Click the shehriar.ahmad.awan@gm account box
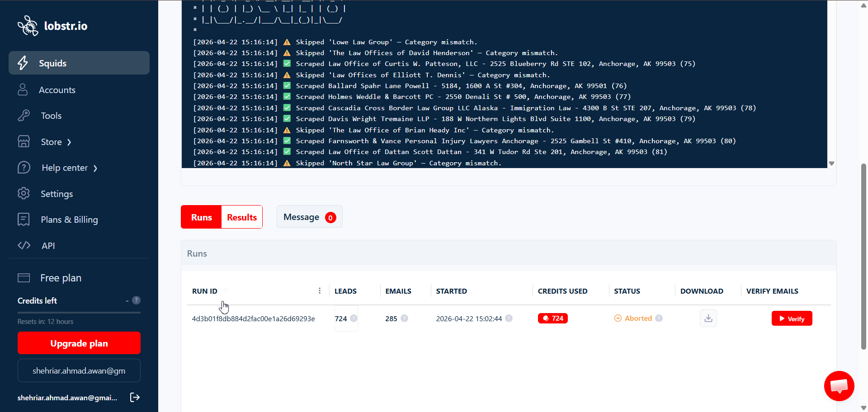The width and height of the screenshot is (868, 412). click(79, 370)
